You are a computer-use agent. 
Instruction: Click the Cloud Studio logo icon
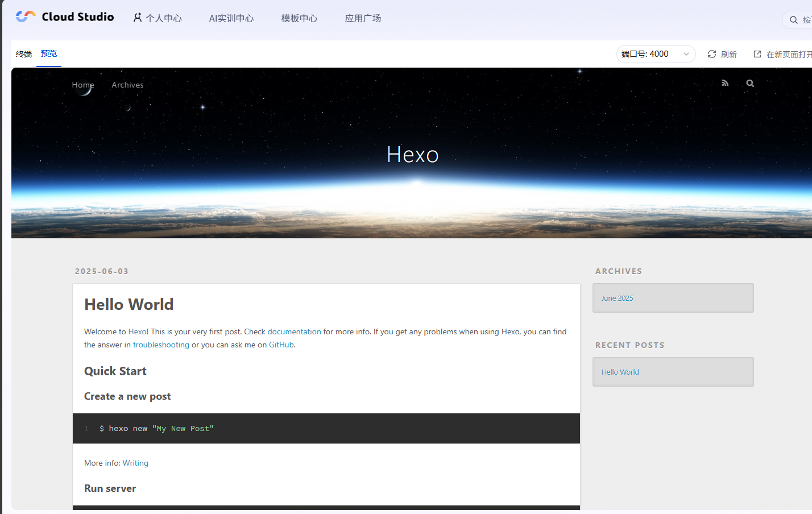tap(26, 16)
